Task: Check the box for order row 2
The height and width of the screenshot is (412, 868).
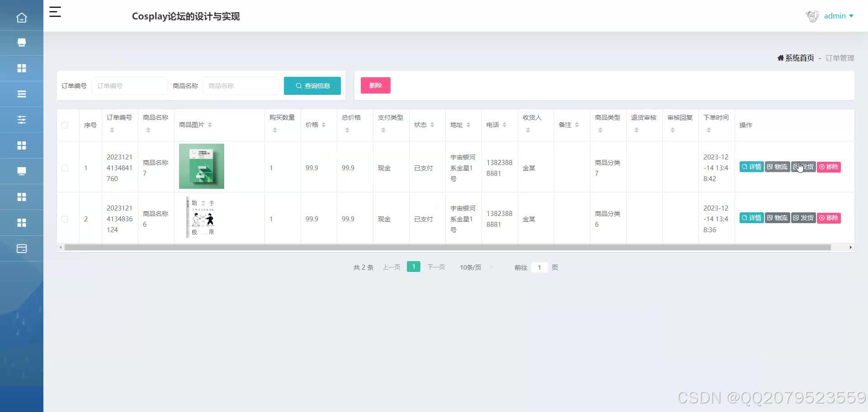Action: pyautogui.click(x=65, y=219)
